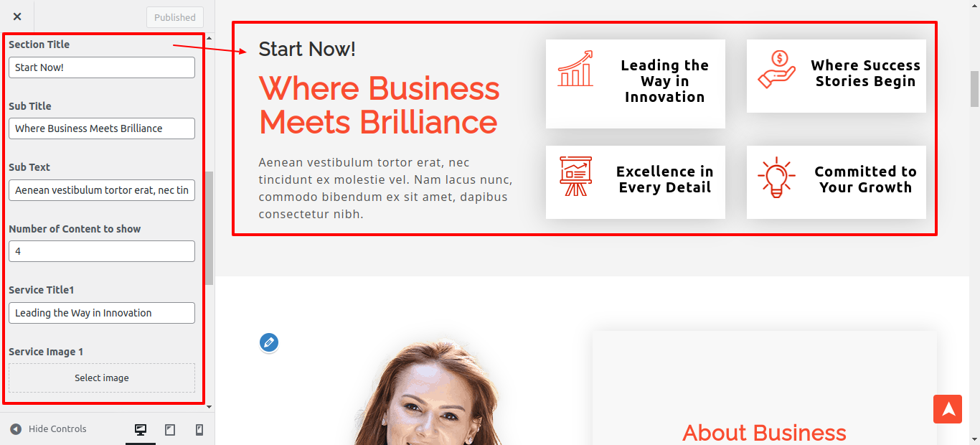
Task: Switch to tablet preview device icon
Action: pyautogui.click(x=170, y=429)
